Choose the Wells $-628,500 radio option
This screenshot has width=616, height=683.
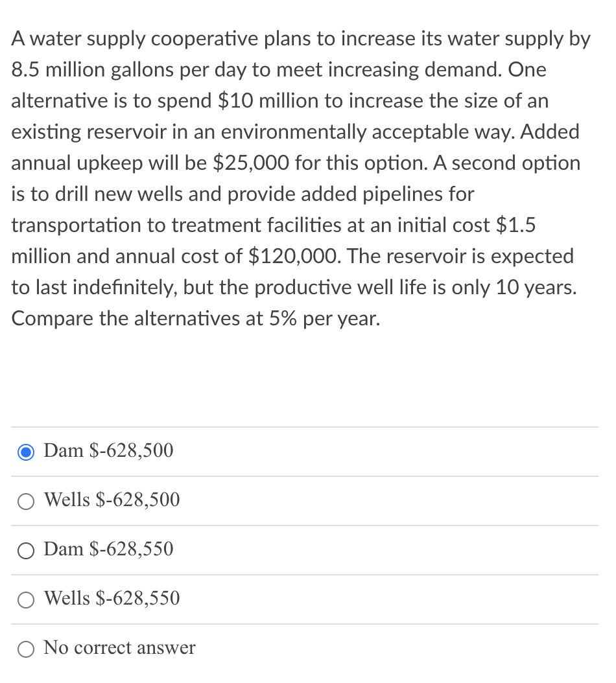[x=26, y=502]
